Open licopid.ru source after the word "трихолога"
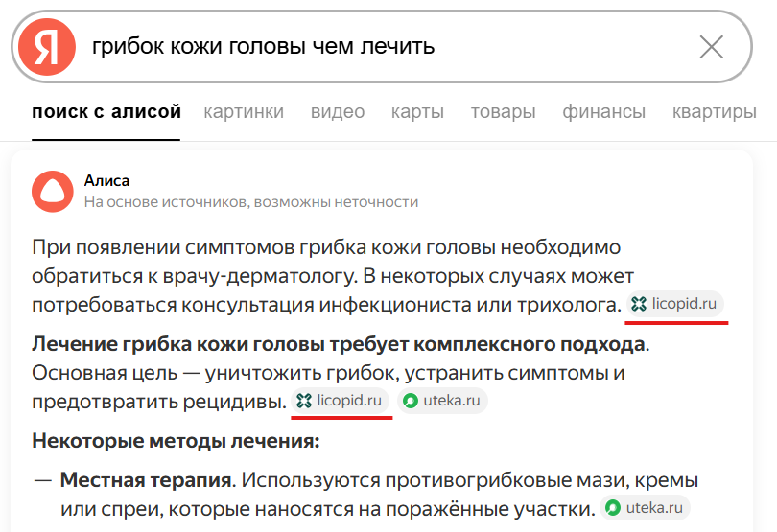 [676, 304]
